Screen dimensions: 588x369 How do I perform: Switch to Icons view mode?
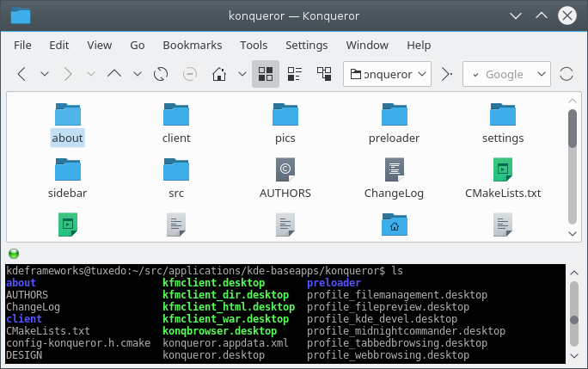coord(266,75)
